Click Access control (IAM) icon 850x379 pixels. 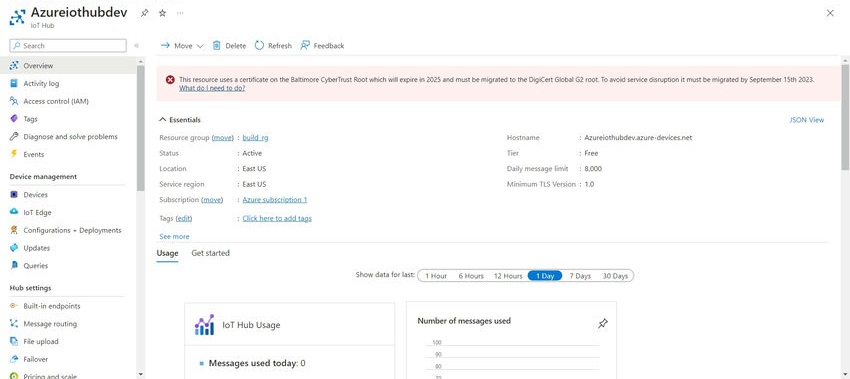tap(14, 101)
